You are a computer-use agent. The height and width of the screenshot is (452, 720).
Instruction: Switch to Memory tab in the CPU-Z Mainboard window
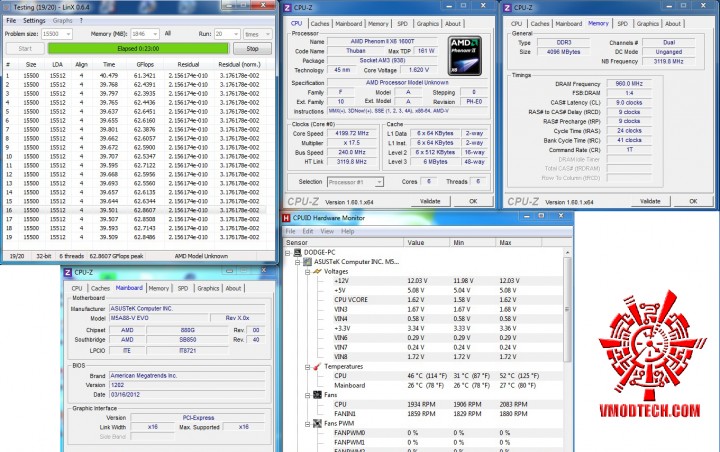[158, 288]
